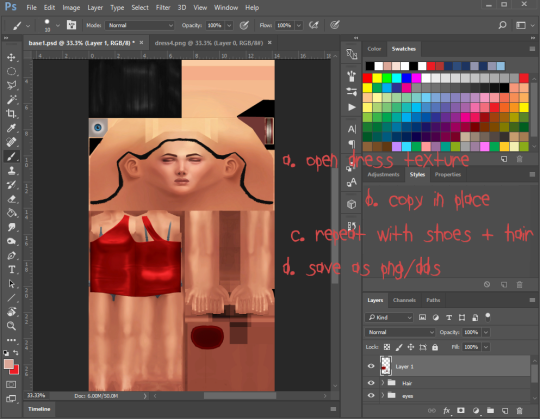Select the Path Selection tool
540x419 pixels.
click(x=11, y=284)
